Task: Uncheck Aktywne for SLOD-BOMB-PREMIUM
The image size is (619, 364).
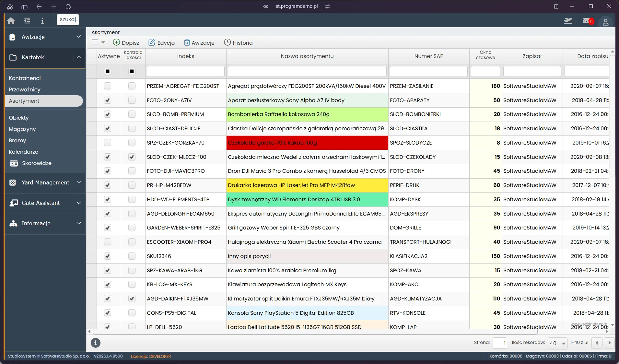Action: [108, 114]
